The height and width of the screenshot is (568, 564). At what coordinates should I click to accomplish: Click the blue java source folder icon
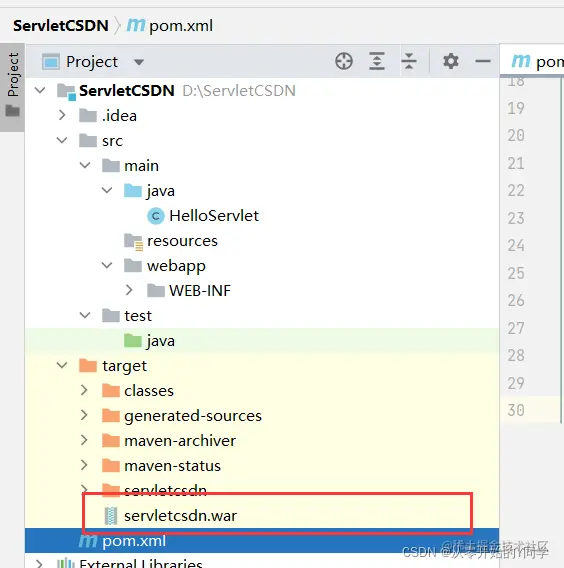[133, 191]
